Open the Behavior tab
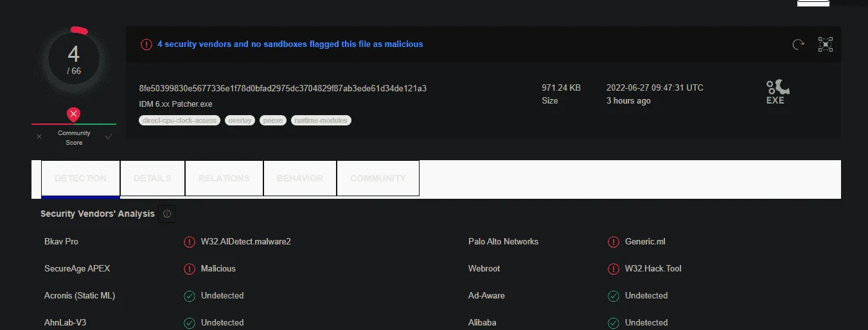 pyautogui.click(x=300, y=178)
